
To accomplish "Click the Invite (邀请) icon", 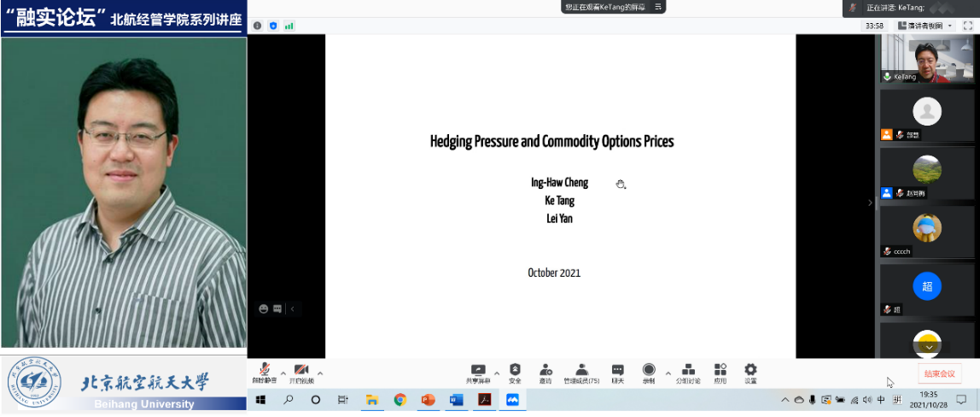I will pyautogui.click(x=545, y=372).
